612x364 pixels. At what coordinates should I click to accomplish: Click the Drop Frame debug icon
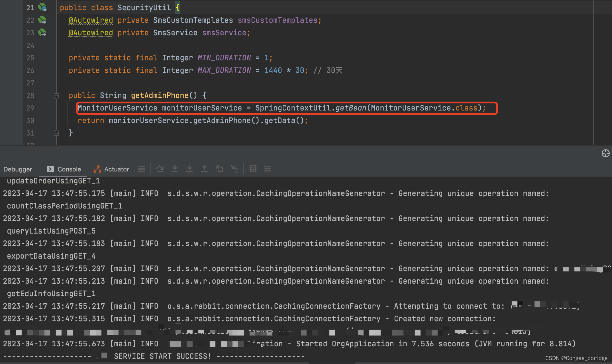tap(219, 169)
